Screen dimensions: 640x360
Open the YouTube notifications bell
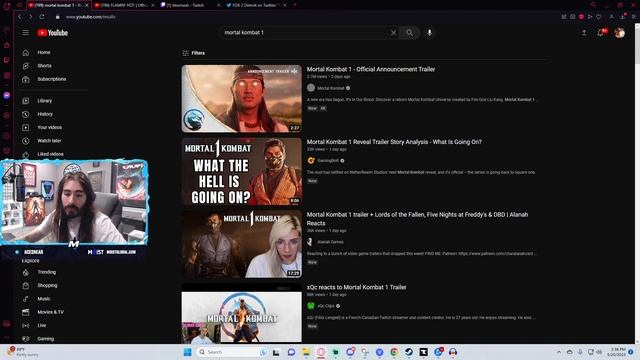click(x=601, y=33)
